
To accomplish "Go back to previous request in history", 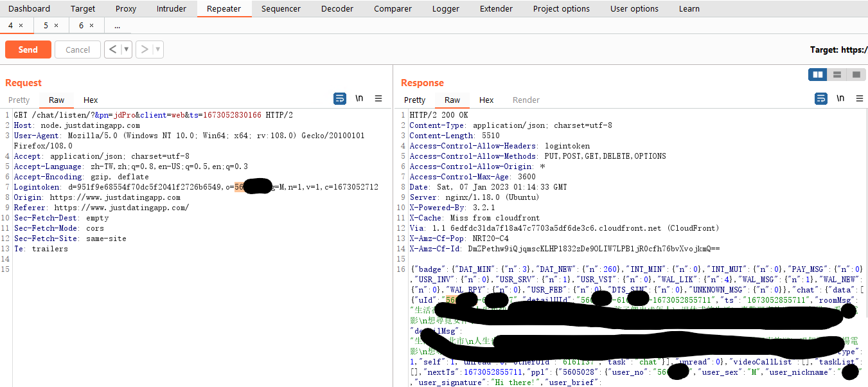I will 112,50.
